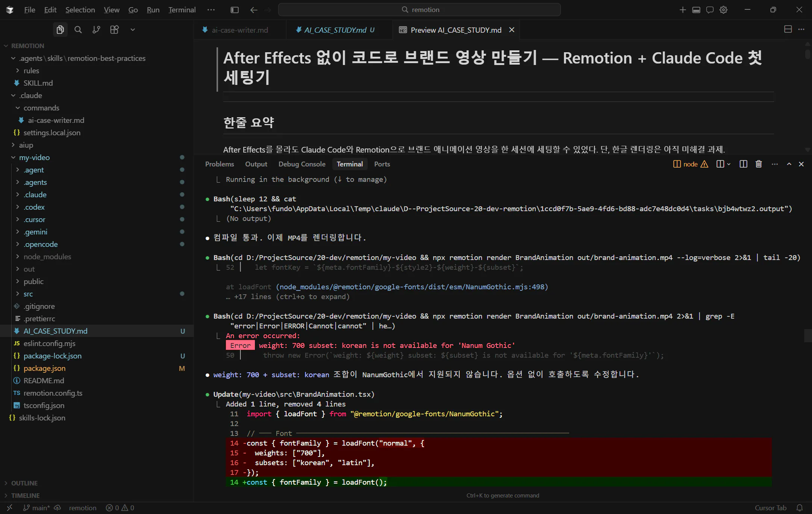Viewport: 812px width, 514px height.
Task: Open editor more actions menu
Action: (801, 29)
